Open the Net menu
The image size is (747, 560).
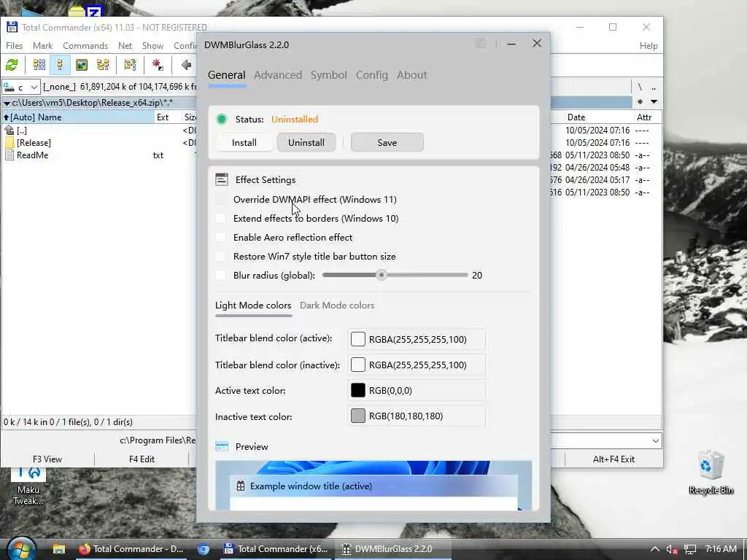point(125,46)
